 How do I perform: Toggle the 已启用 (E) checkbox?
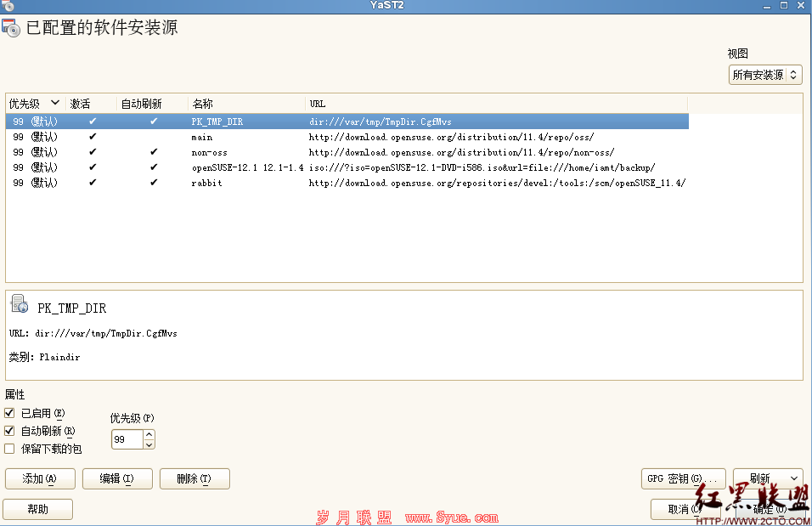pyautogui.click(x=9, y=413)
